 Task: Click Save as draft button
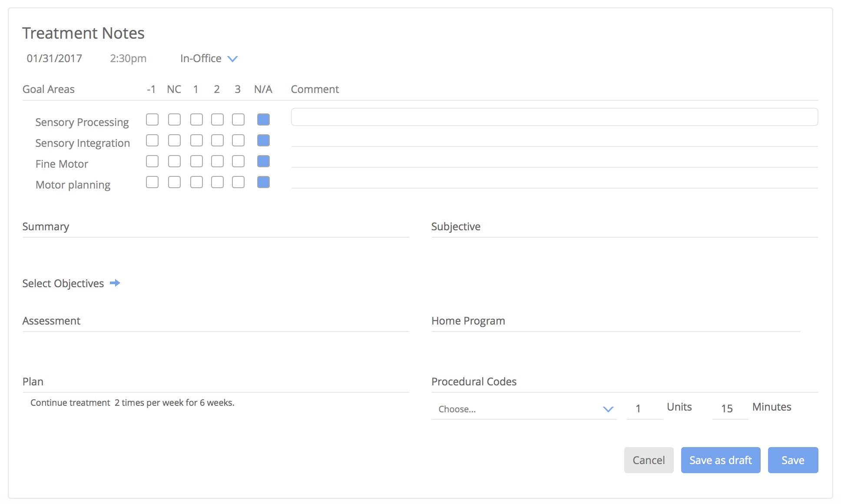pyautogui.click(x=720, y=460)
